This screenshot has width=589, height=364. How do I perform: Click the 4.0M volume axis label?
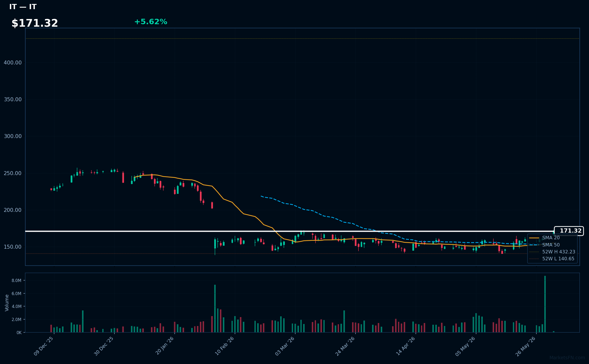point(17,306)
